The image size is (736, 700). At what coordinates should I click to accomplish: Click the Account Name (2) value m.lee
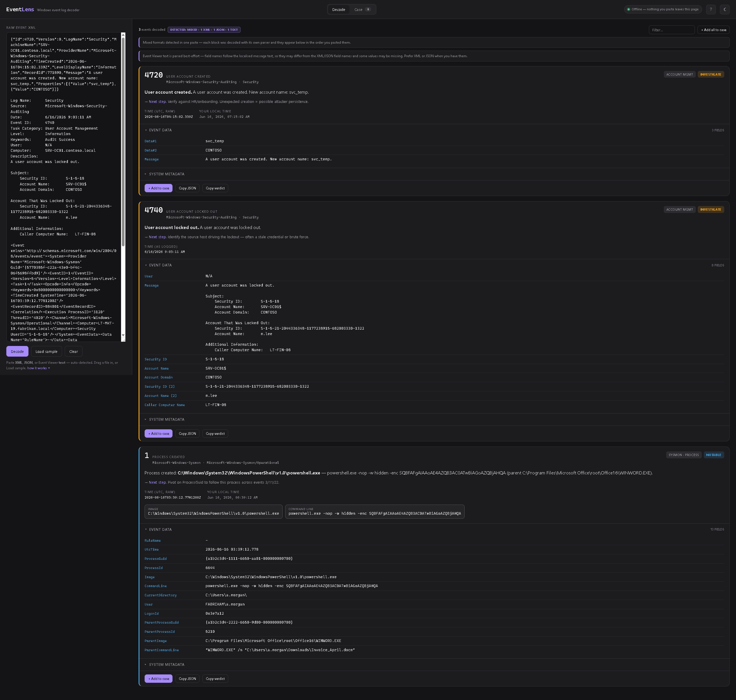(x=211, y=396)
